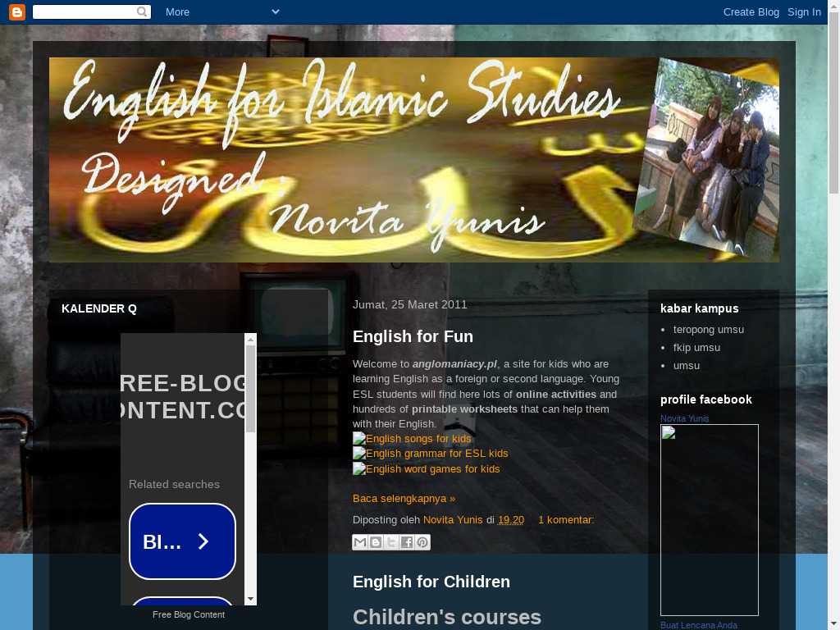The height and width of the screenshot is (630, 840).
Task: Click the scroll down arrow of calendar widget
Action: click(250, 599)
